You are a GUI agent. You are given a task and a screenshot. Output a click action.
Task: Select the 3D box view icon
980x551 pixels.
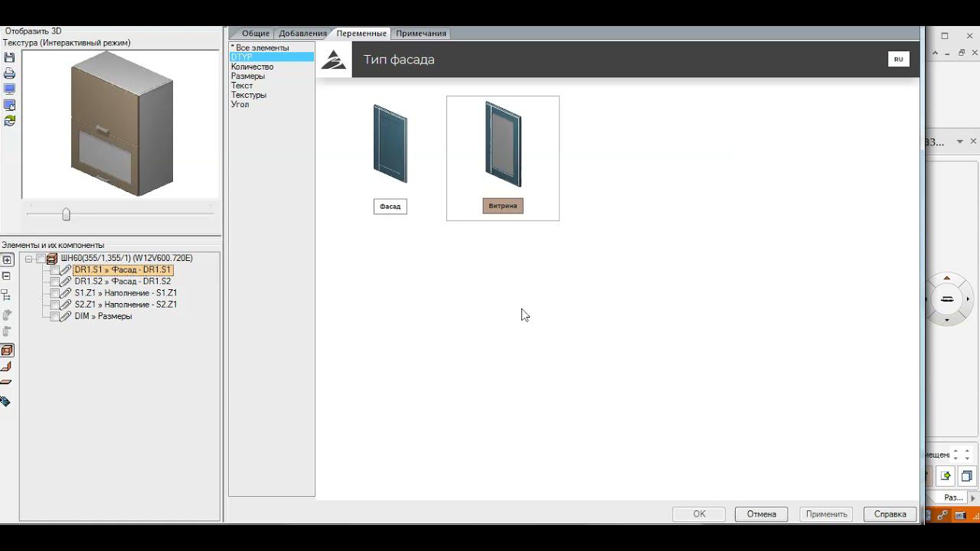(8, 350)
